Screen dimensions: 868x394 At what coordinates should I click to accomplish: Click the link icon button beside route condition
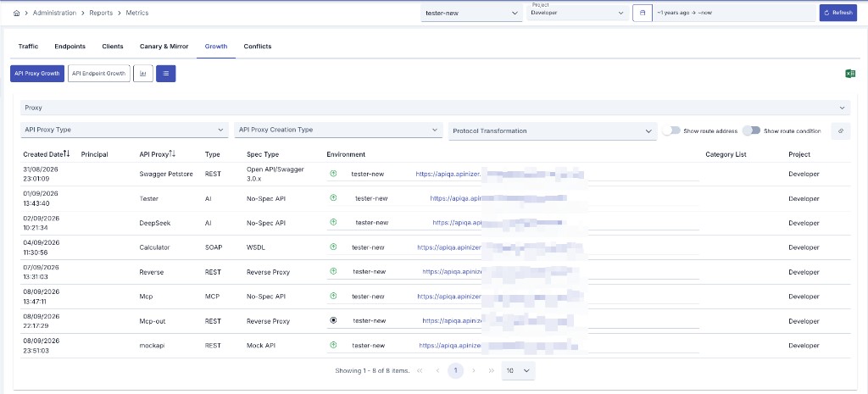840,131
